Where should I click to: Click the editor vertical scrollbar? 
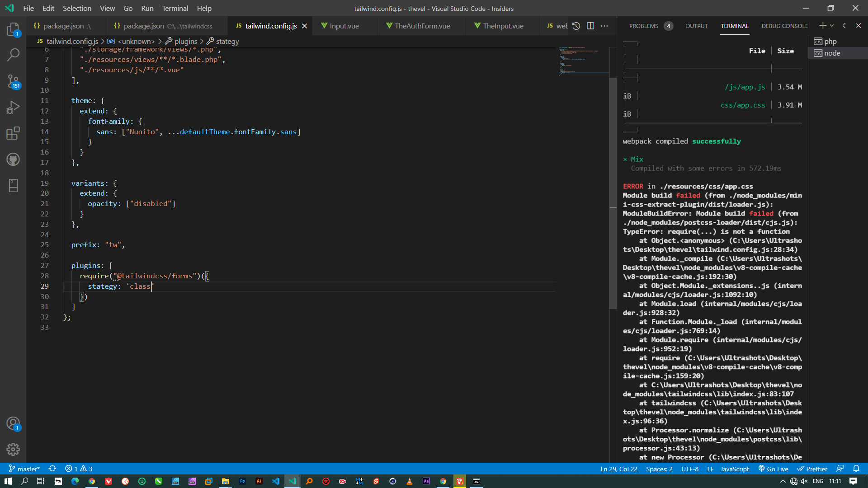(613, 193)
